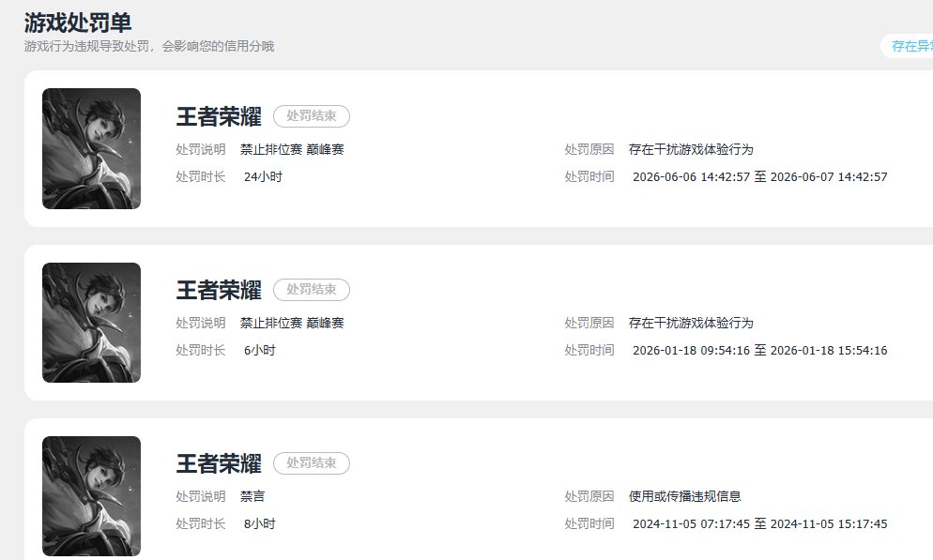933x560 pixels.
Task: Click the 24小时 duration value
Action: [x=263, y=176]
